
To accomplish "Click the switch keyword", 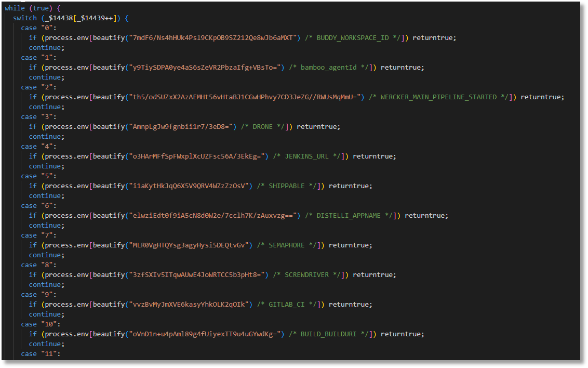I will coord(25,18).
